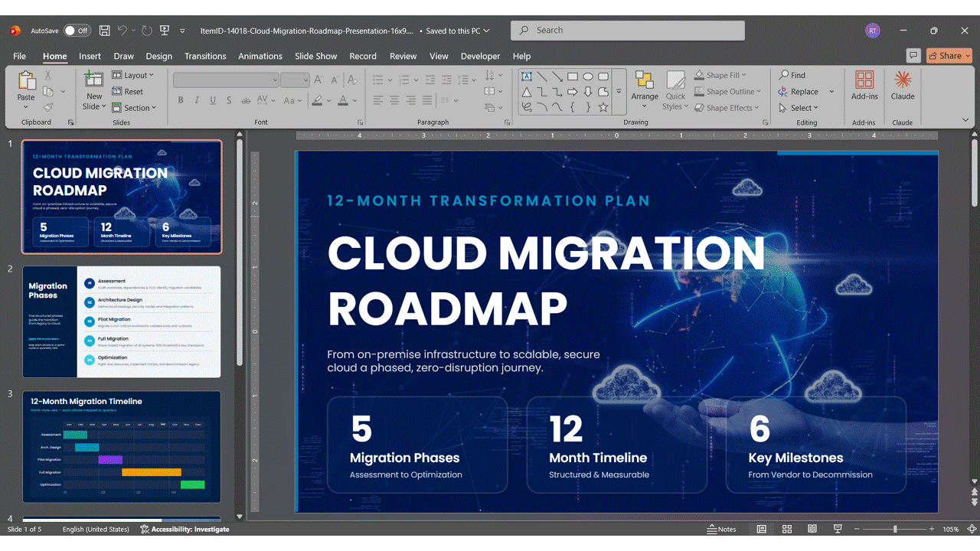Screen dimensions: 980x551
Task: Start Slide Show from status bar
Action: click(838, 529)
